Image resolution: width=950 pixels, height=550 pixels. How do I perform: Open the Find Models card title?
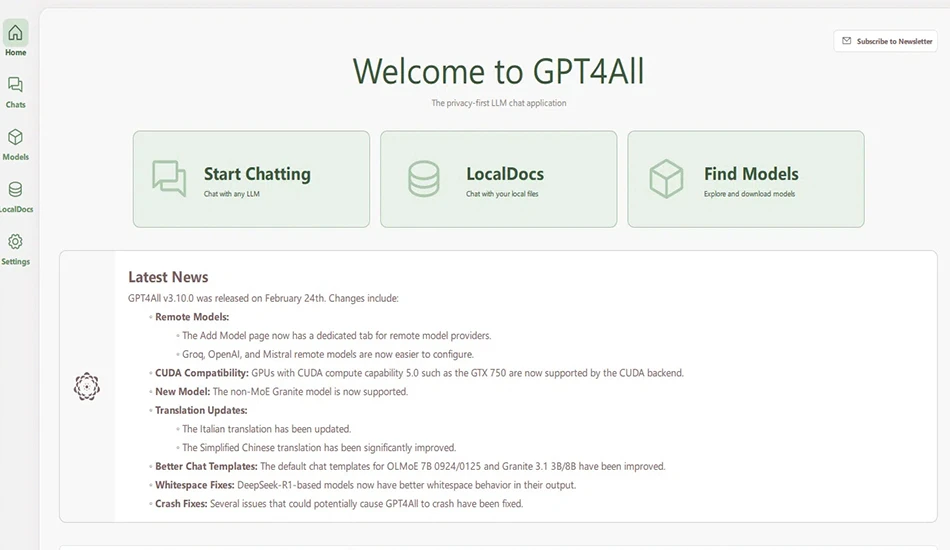click(x=751, y=174)
